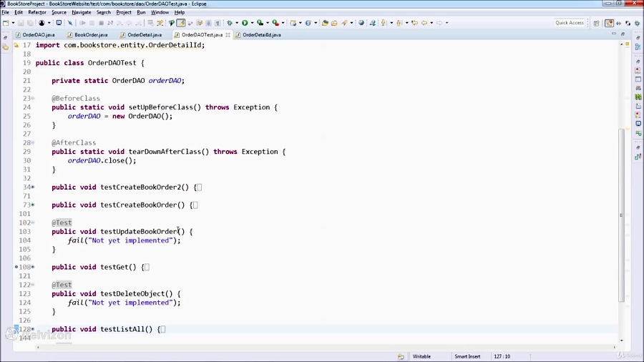This screenshot has height=362, width=644.
Task: Open the Project menu
Action: (124, 12)
